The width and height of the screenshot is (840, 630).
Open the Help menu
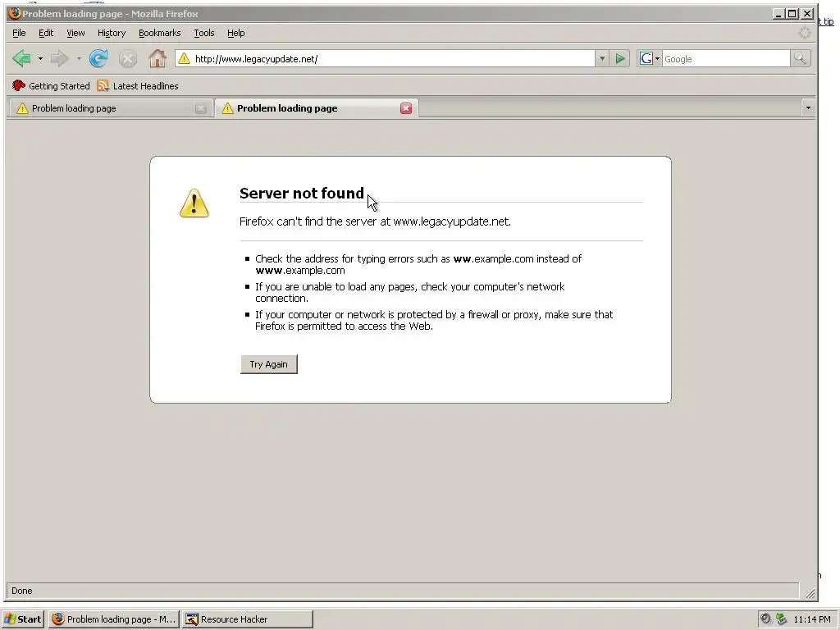coord(235,33)
